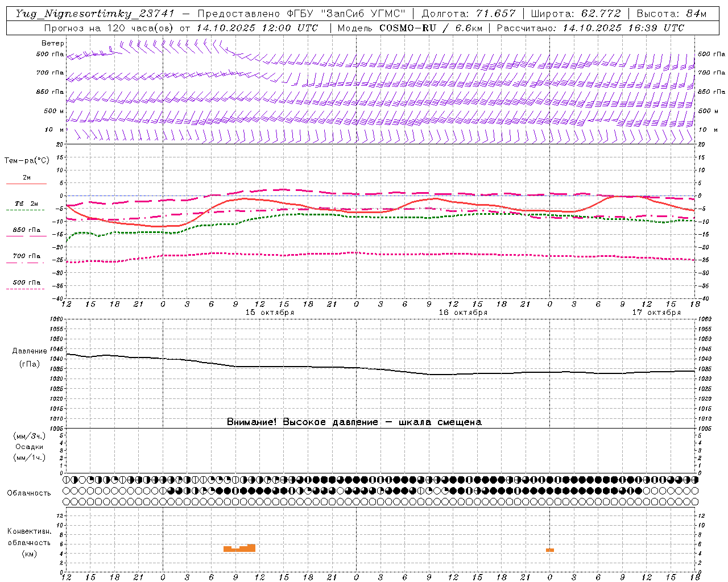The image size is (728, 582).
Task: Click the Прогноз на 120 часа(ов) text
Action: [x=109, y=28]
